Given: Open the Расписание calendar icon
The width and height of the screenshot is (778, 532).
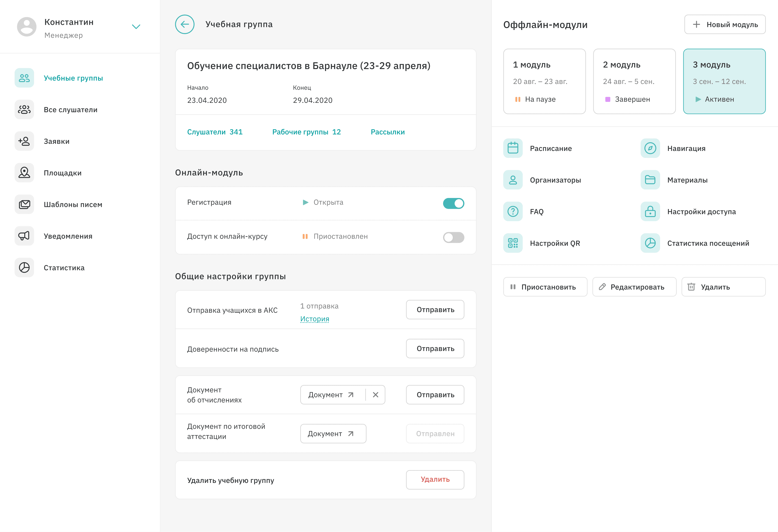Looking at the screenshot, I should 513,148.
